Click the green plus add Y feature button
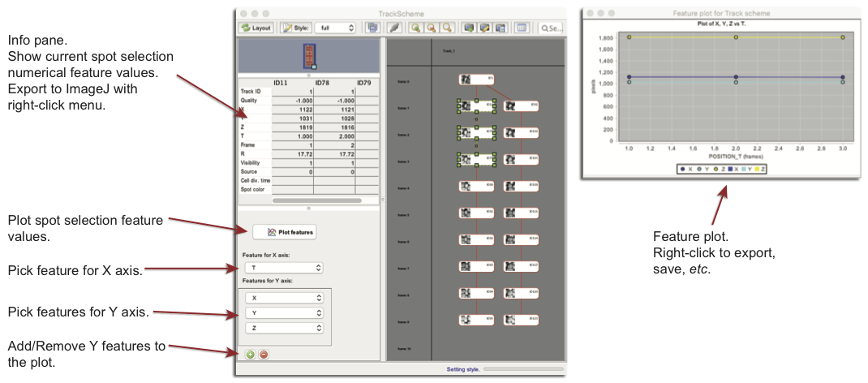Image resolution: width=868 pixels, height=383 pixels. pyautogui.click(x=250, y=355)
